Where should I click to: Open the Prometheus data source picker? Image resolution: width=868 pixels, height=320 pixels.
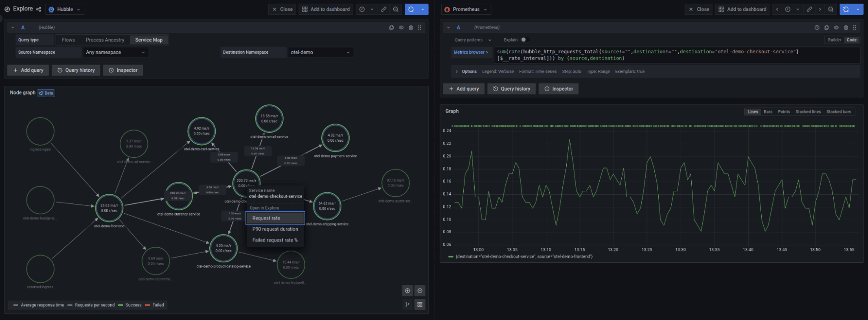click(466, 9)
